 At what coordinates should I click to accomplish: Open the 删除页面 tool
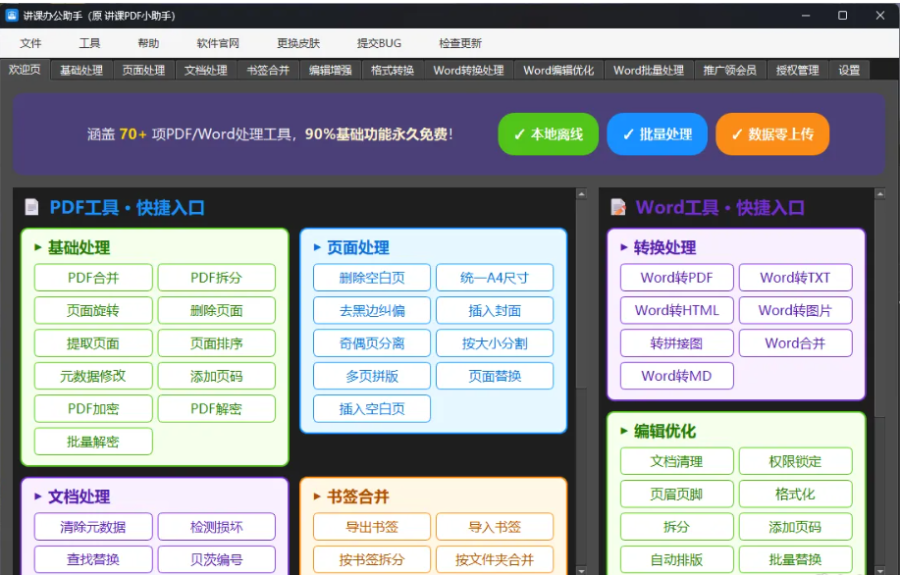(x=216, y=310)
